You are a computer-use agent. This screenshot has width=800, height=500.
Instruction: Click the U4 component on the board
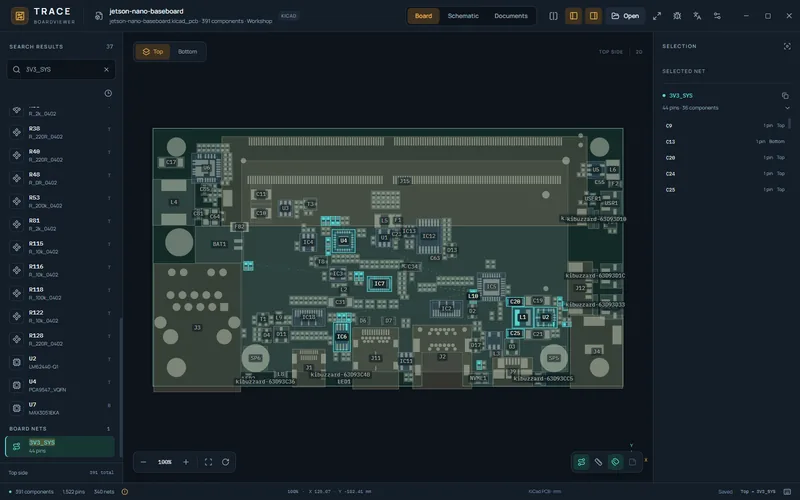tap(343, 241)
